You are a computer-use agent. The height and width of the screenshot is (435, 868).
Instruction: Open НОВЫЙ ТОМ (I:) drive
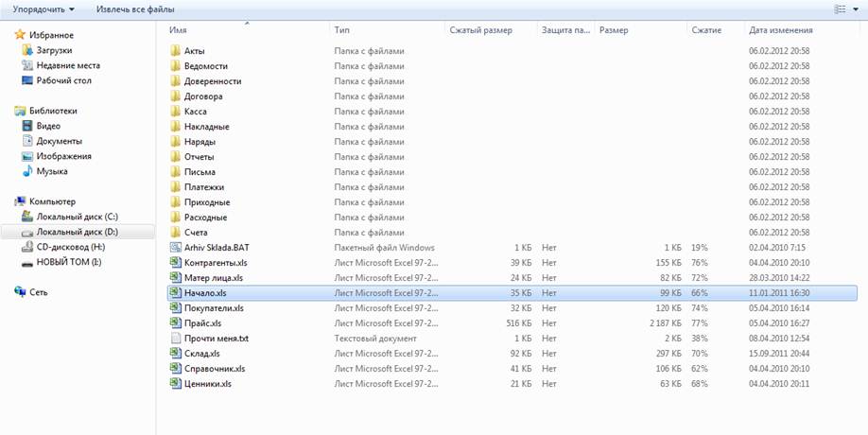(69, 262)
